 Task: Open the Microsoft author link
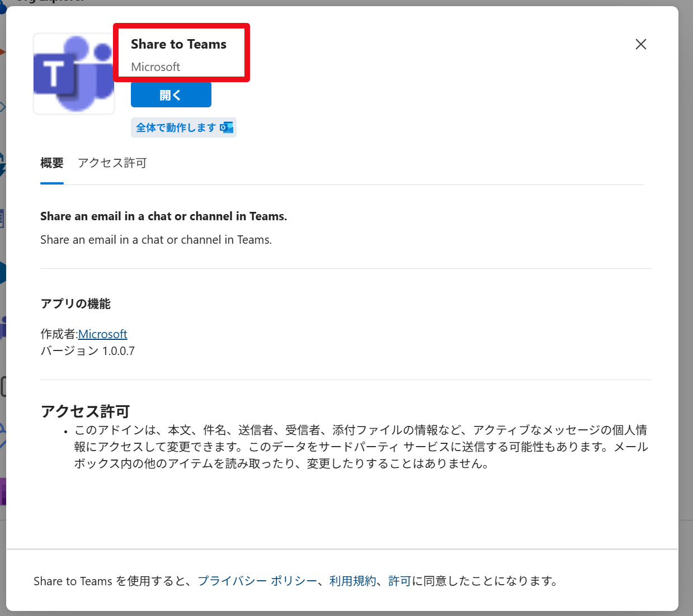pos(103,334)
